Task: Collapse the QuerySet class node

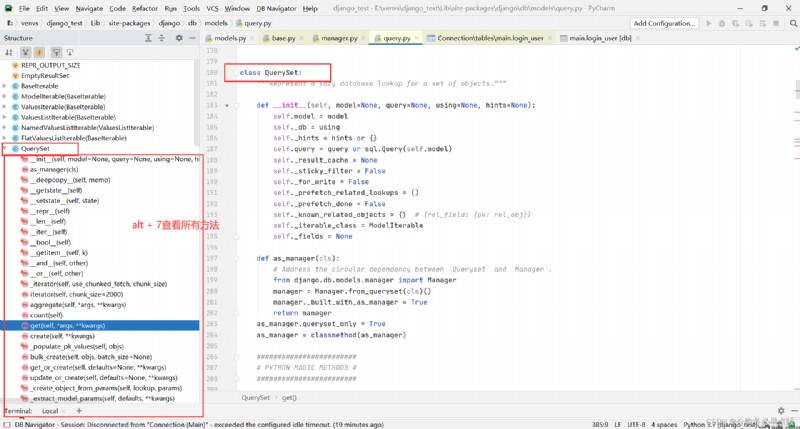Action: click(x=5, y=148)
